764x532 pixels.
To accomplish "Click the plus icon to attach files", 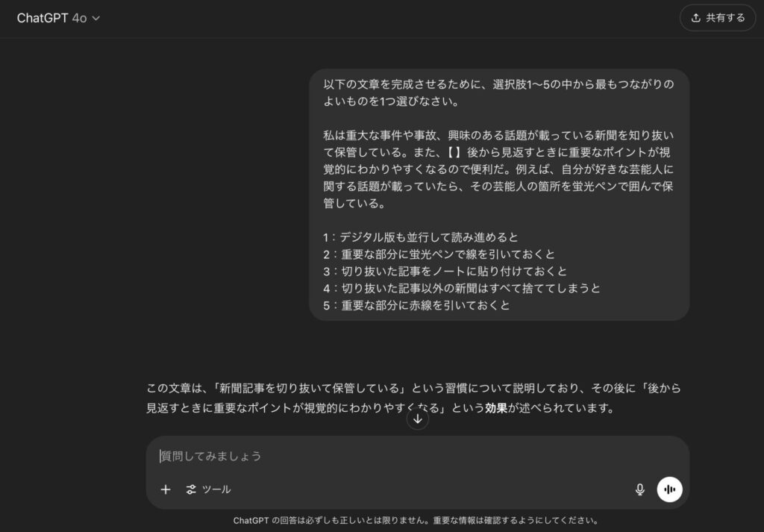I will 166,489.
